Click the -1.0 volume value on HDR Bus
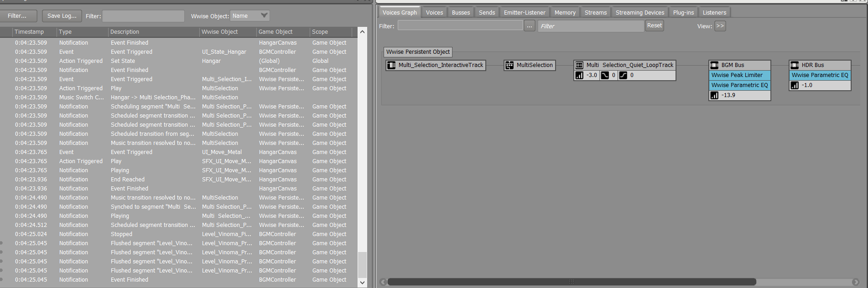 coord(807,85)
